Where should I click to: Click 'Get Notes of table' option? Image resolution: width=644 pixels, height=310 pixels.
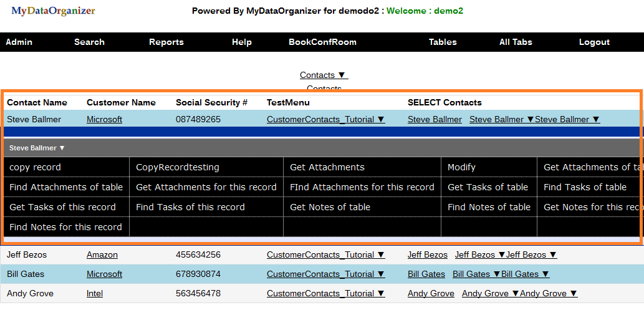coord(330,207)
